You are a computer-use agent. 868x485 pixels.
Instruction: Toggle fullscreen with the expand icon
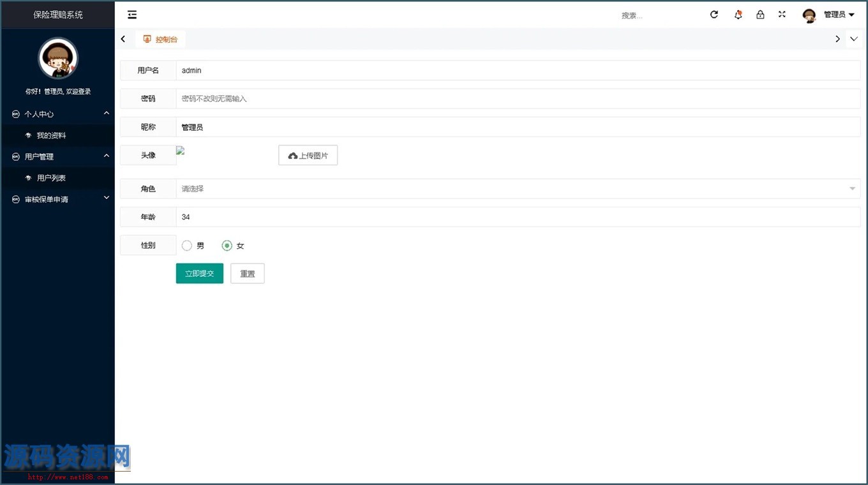coord(782,15)
